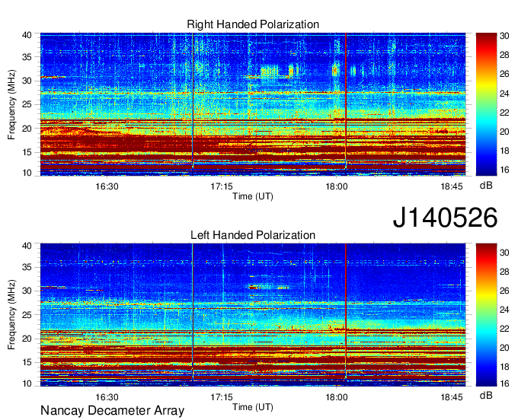Click the thin vertical line before 17:15 in Left Handed plot
The width and height of the screenshot is (518, 420).
tap(193, 311)
